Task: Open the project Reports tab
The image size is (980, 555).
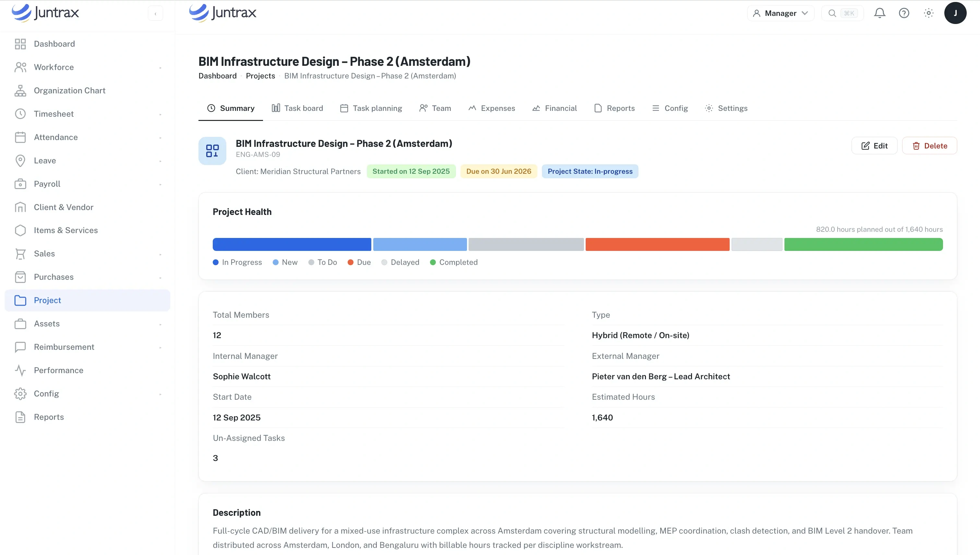Action: click(614, 108)
